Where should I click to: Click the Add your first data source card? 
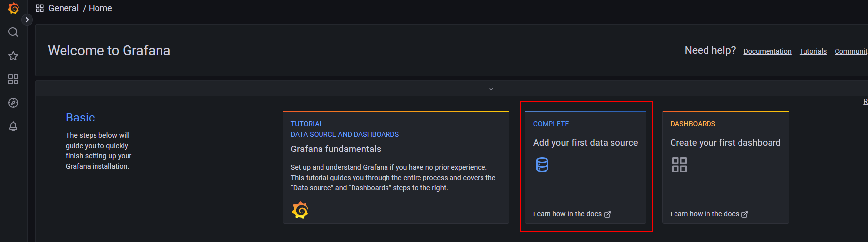pyautogui.click(x=585, y=167)
